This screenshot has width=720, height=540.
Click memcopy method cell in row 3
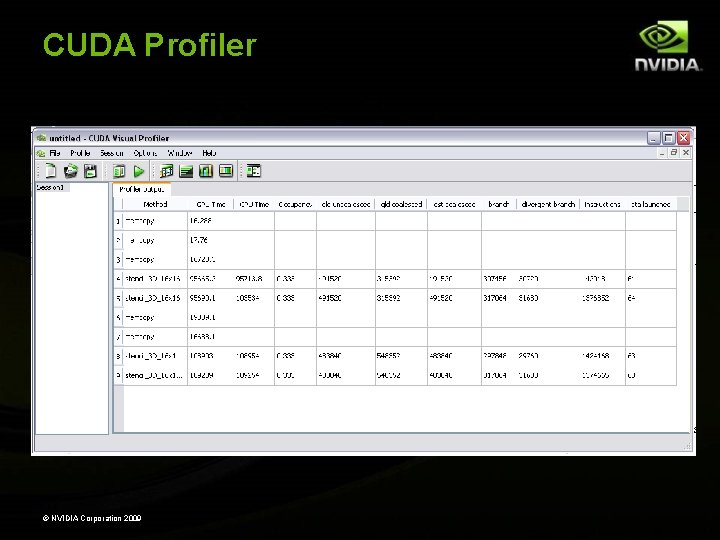pyautogui.click(x=155, y=259)
